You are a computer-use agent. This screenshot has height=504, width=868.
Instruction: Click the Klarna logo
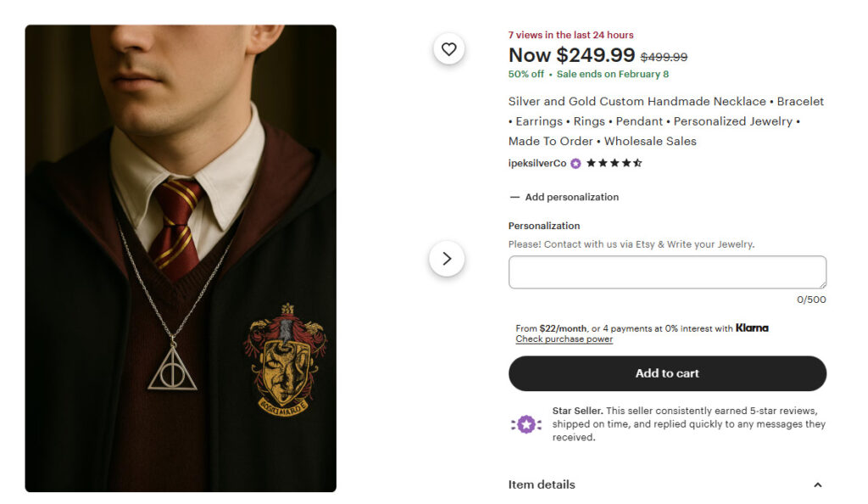point(752,328)
